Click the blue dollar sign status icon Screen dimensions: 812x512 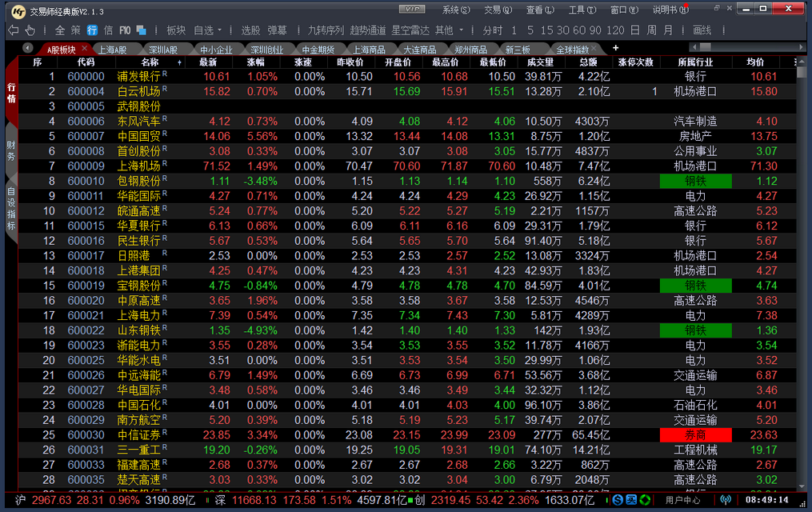[618, 500]
